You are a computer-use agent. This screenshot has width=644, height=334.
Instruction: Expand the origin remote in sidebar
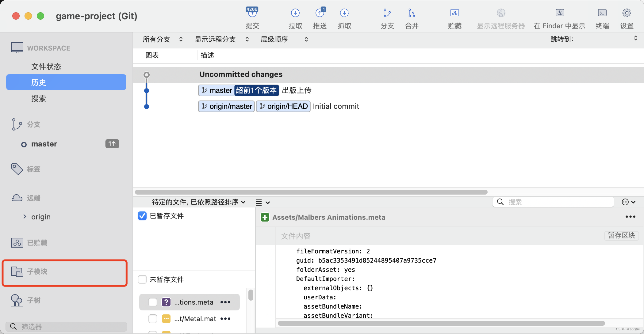[25, 217]
